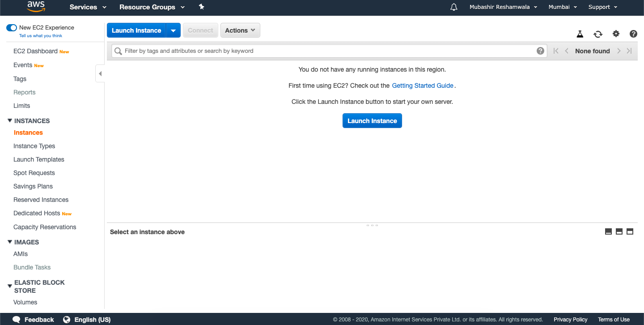Open EC2 Dashboard in sidebar
This screenshot has width=644, height=325.
pos(35,51)
